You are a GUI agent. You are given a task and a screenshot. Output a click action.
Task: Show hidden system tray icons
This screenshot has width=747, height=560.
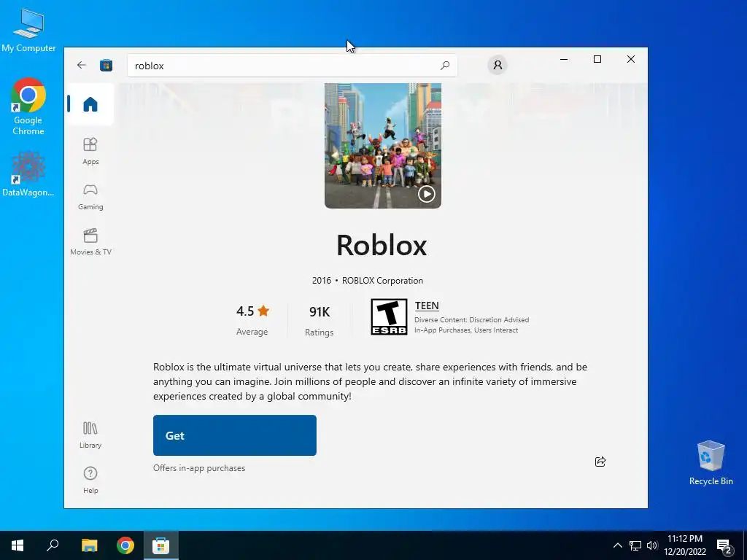point(617,545)
